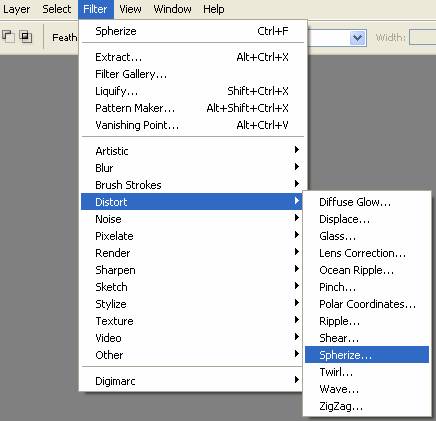Image resolution: width=436 pixels, height=421 pixels.
Task: Open the Layer menu
Action: (x=16, y=9)
